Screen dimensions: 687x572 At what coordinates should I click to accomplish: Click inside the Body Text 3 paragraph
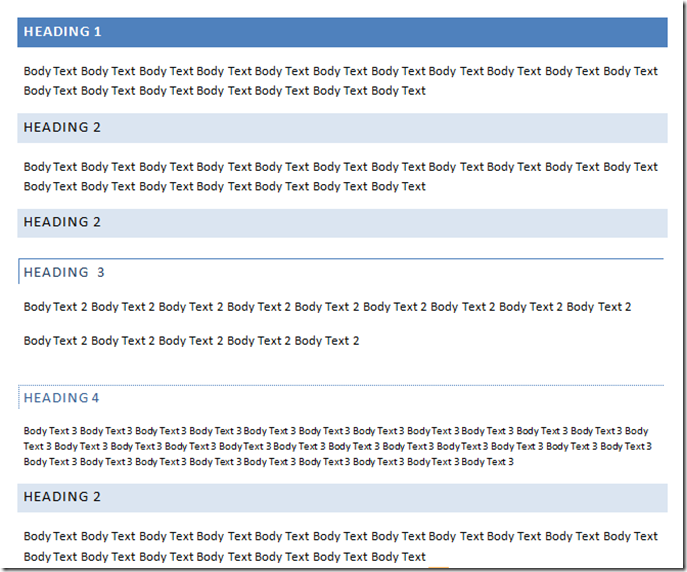coord(338,446)
